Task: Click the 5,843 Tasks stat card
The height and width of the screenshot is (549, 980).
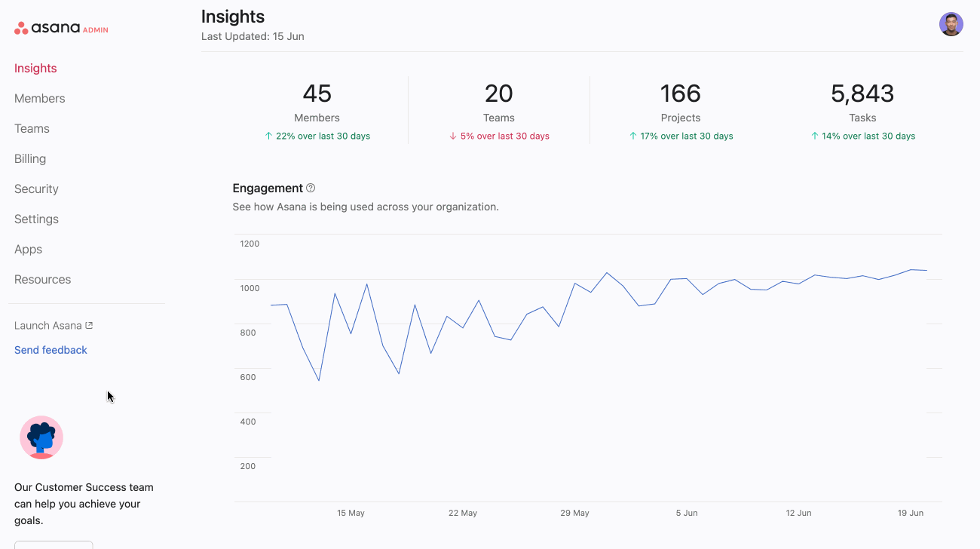Action: 862,110
